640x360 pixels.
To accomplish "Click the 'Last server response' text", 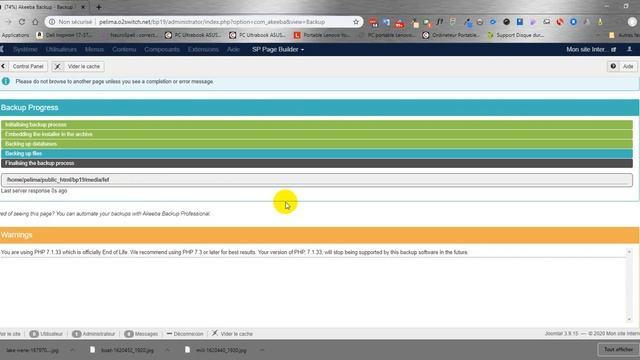I will point(34,191).
